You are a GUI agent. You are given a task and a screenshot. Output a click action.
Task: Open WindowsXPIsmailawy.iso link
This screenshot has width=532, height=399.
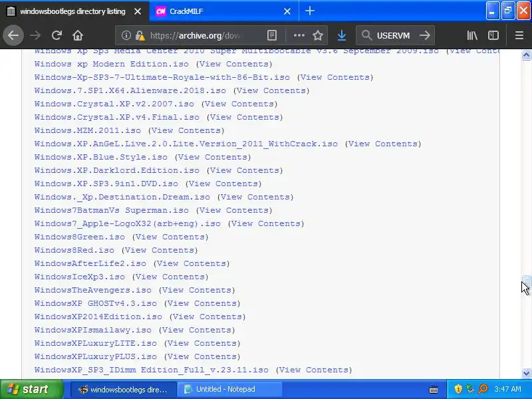coord(92,330)
